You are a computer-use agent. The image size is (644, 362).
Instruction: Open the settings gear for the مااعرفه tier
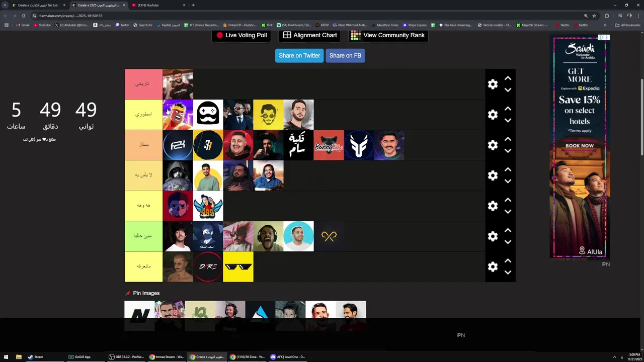click(x=493, y=266)
